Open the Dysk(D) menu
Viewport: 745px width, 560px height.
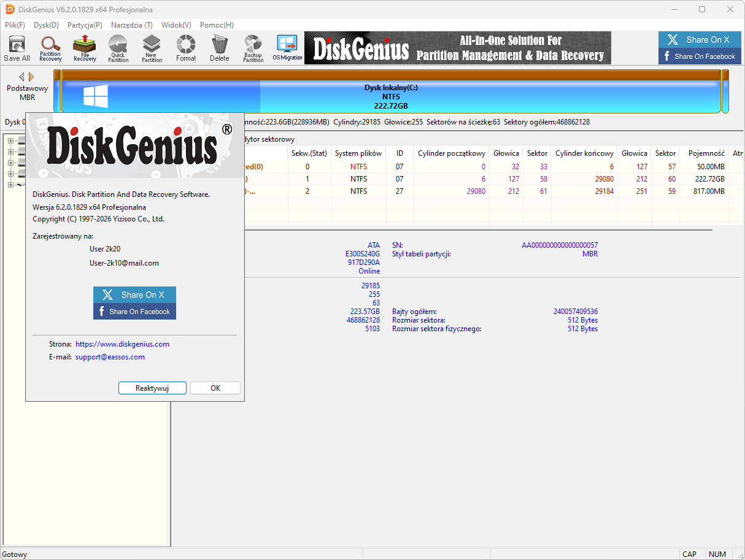[46, 25]
